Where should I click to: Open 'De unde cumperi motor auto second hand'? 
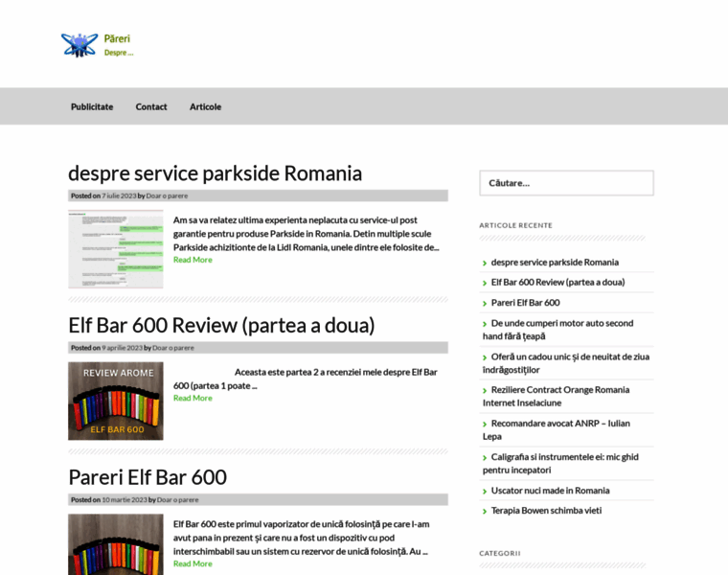(558, 330)
